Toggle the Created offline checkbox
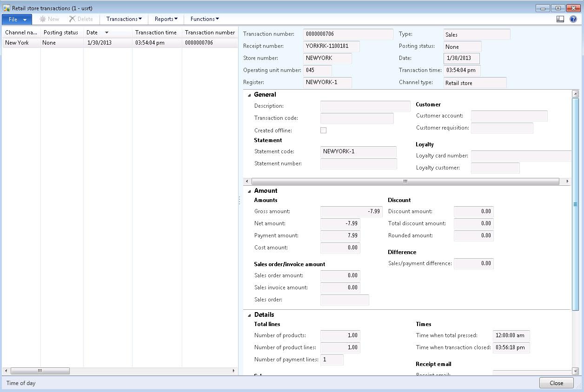 pos(323,131)
